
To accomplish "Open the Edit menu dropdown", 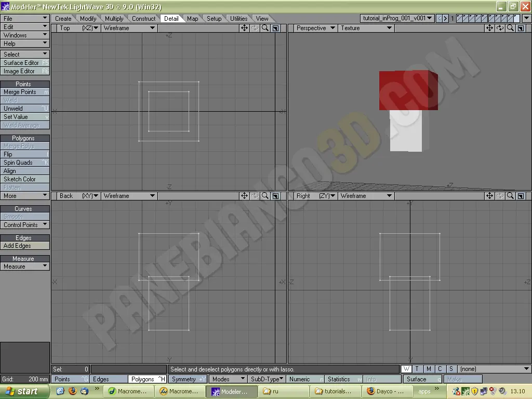I will [x=25, y=27].
